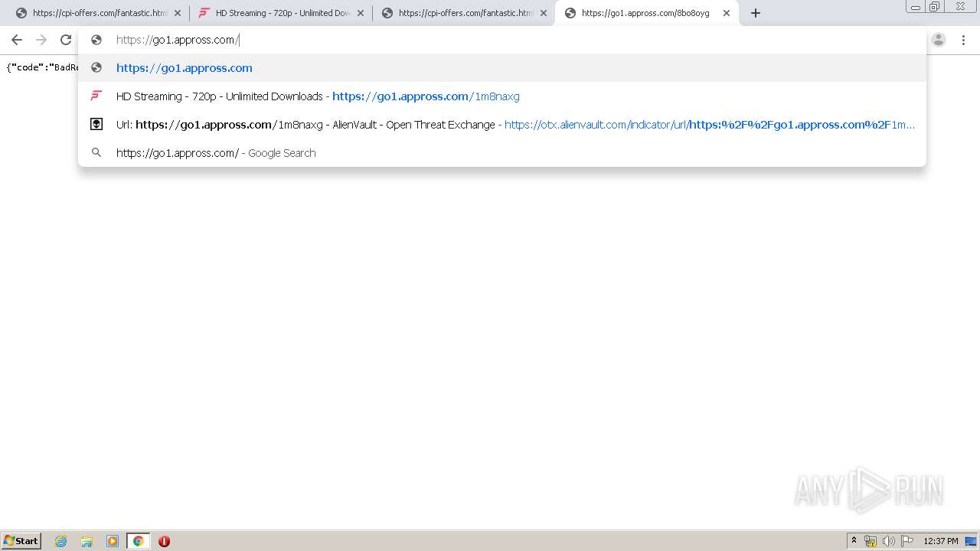Open Windows Media Player from taskbar
980x551 pixels.
click(113, 541)
